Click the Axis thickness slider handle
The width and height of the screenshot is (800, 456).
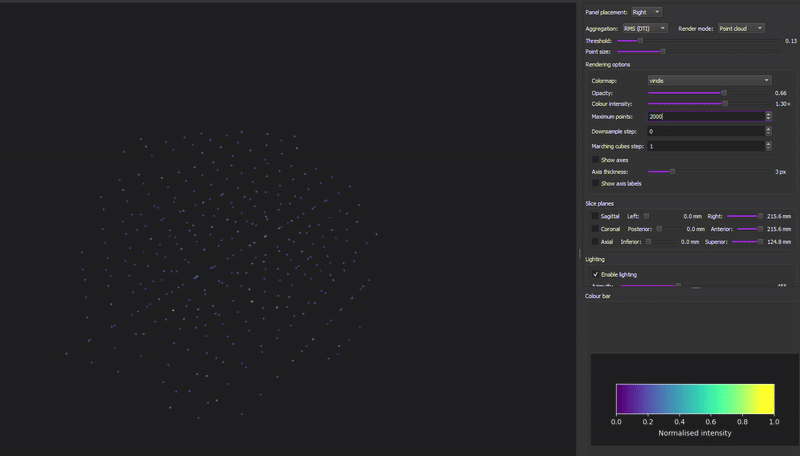point(672,172)
